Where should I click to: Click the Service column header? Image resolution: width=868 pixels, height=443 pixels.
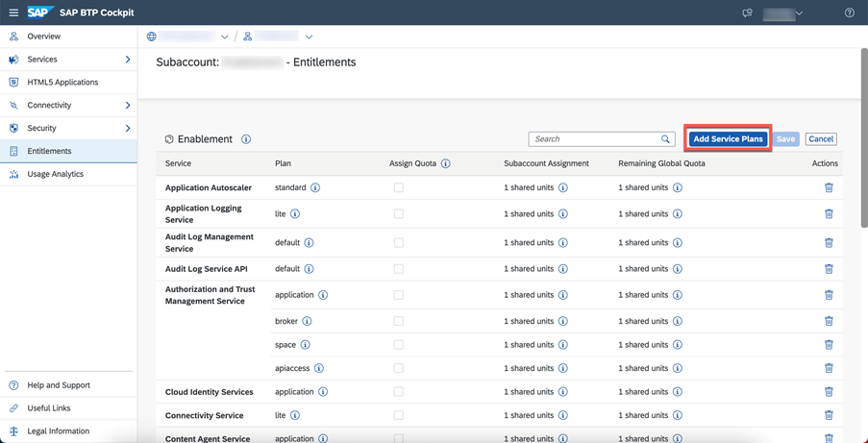(x=178, y=163)
